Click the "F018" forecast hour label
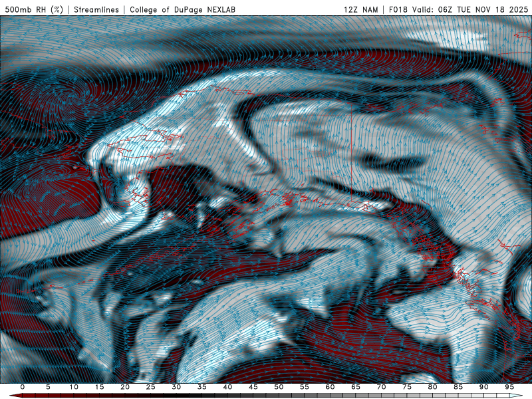Image resolution: width=532 pixels, height=399 pixels. [398, 10]
